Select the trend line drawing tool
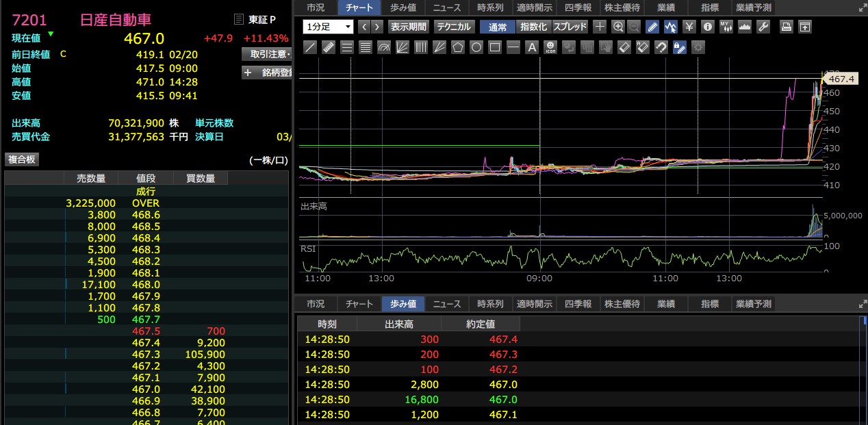 tap(311, 47)
